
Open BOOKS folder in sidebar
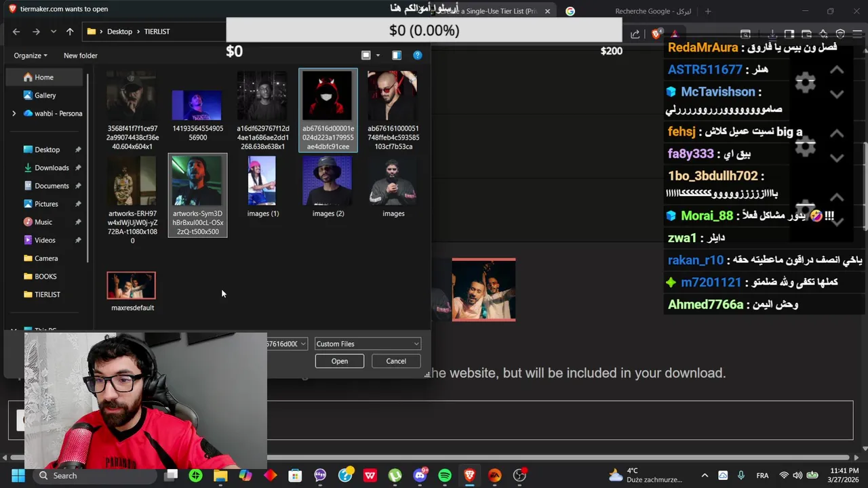tap(47, 277)
